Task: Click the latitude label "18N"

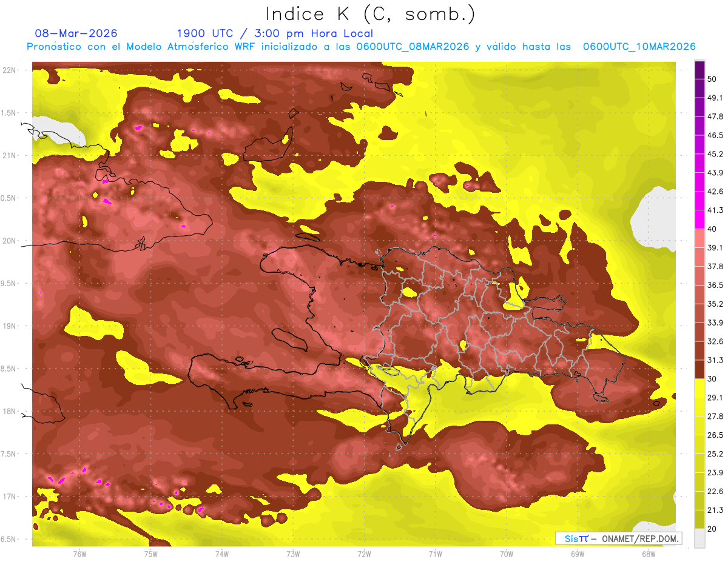Action: coord(10,411)
